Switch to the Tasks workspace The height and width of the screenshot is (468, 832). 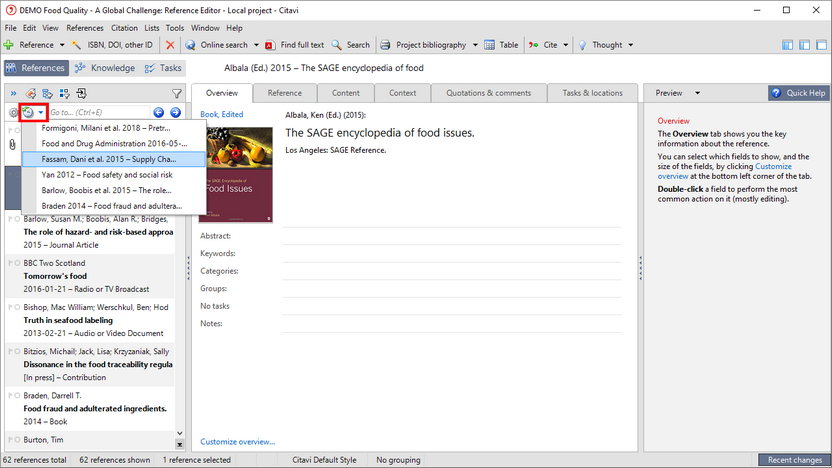pos(163,68)
